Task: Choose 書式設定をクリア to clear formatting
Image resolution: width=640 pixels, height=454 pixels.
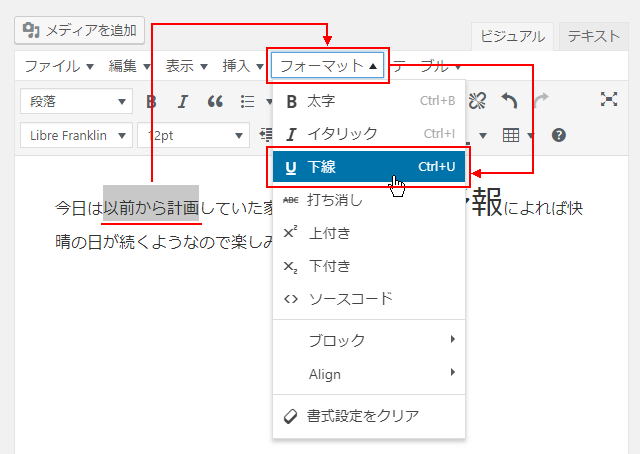Action: click(x=369, y=416)
